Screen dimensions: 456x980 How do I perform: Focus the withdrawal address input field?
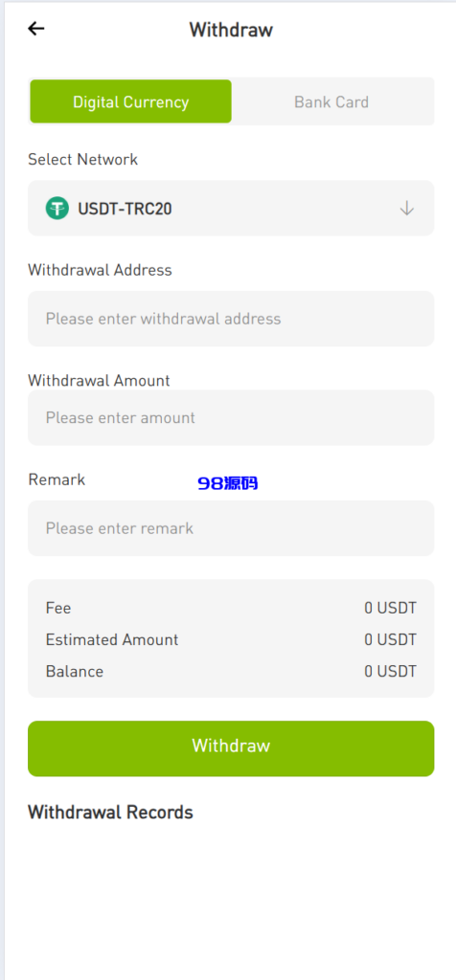231,319
